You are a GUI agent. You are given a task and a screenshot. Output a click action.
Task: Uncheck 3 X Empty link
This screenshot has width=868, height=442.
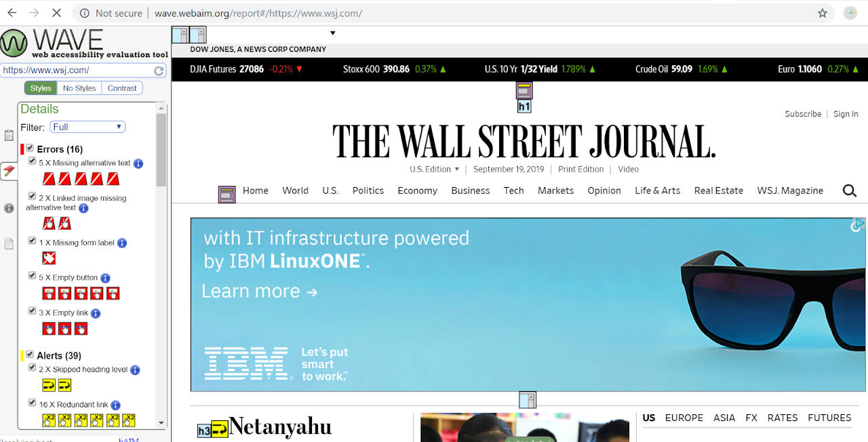pyautogui.click(x=32, y=310)
